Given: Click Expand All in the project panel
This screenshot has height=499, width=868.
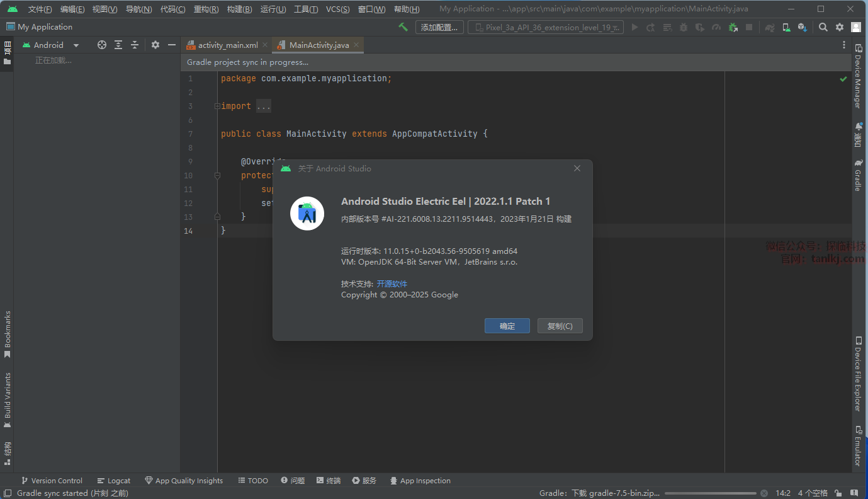Looking at the screenshot, I should tap(118, 45).
